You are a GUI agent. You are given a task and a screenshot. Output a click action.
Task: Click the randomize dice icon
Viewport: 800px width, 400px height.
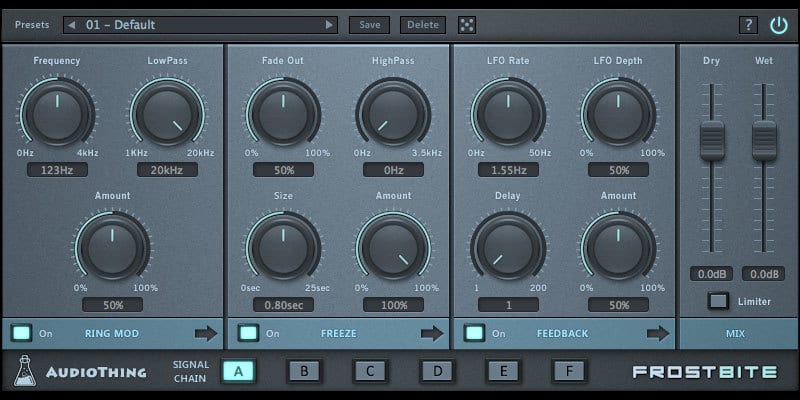467,24
